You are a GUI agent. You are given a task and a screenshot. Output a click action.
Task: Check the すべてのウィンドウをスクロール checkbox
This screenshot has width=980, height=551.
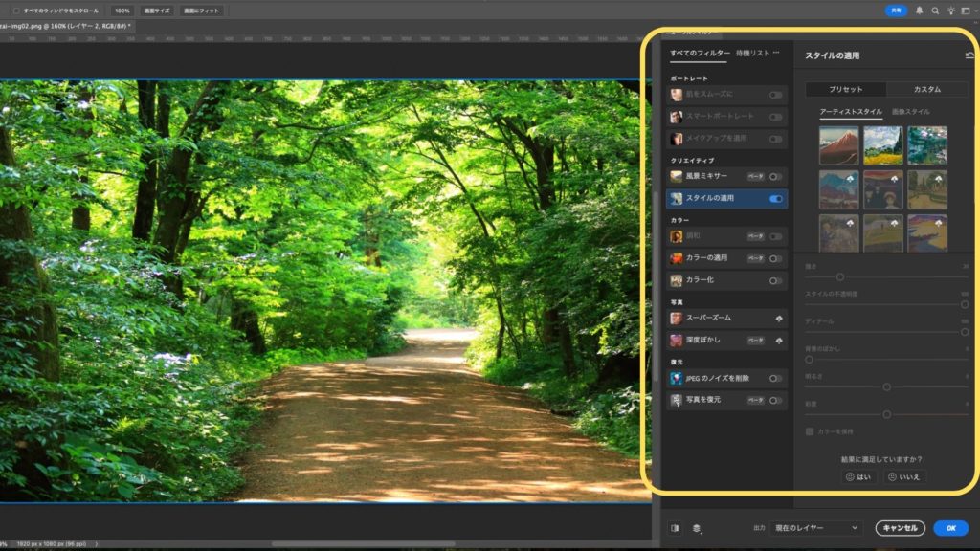16,11
